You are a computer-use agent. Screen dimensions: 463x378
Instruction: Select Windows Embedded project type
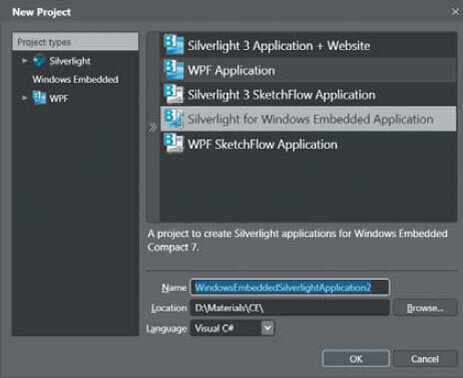(x=75, y=79)
